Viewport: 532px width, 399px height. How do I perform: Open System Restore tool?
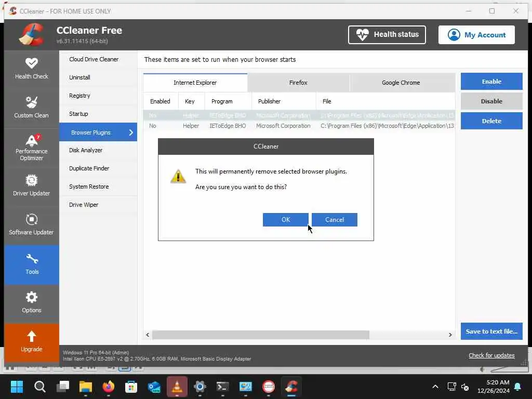(x=98, y=187)
